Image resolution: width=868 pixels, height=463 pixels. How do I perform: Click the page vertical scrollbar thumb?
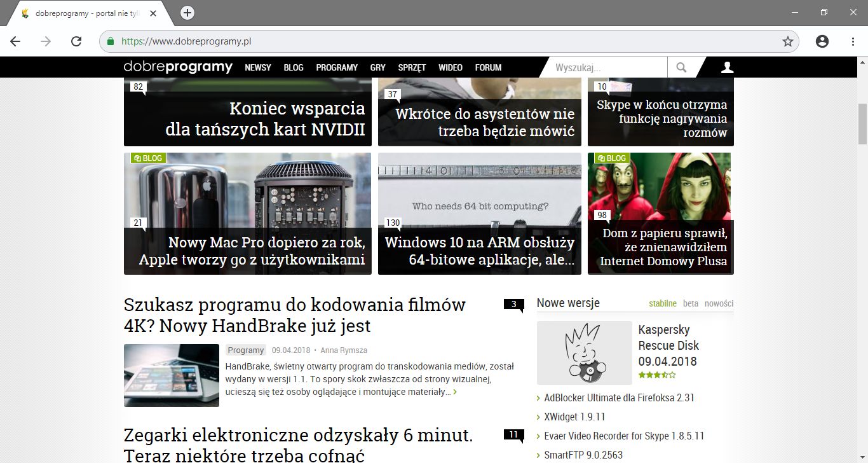(863, 124)
